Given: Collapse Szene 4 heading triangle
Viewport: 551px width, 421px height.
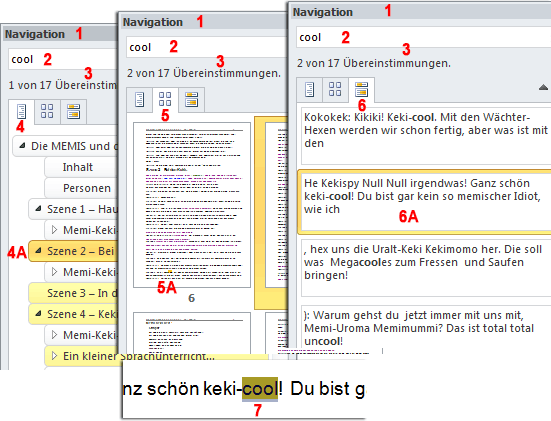Looking at the screenshot, I should (38, 313).
